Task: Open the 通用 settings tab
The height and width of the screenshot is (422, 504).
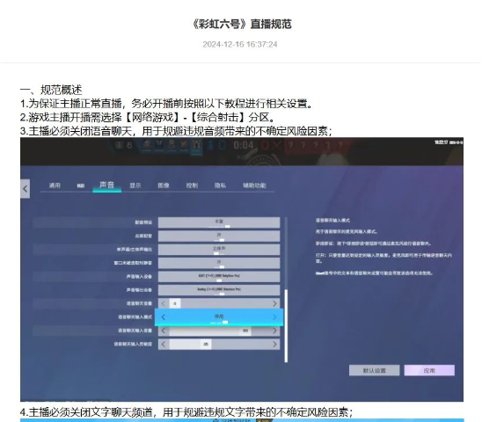Action: [x=55, y=186]
